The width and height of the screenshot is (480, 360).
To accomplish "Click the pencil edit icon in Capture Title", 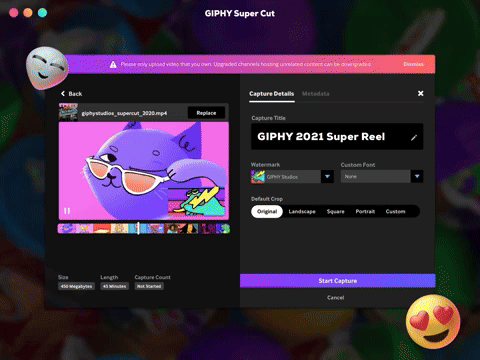I will [x=414, y=138].
